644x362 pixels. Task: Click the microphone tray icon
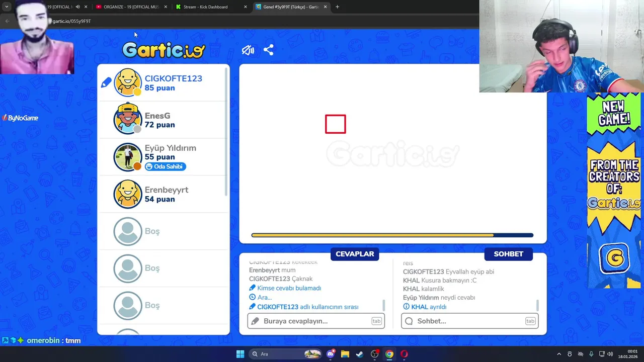tap(591, 354)
